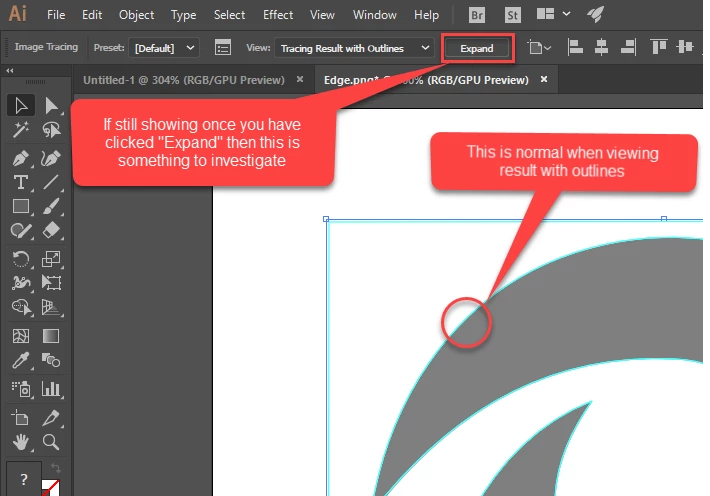The height and width of the screenshot is (496, 710).
Task: Align objects to vertical center
Action: point(685,47)
